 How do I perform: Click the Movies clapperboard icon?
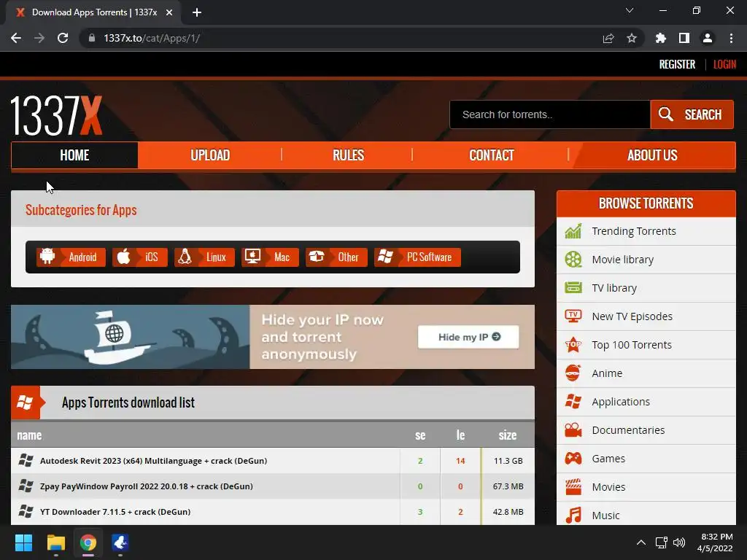pyautogui.click(x=573, y=486)
